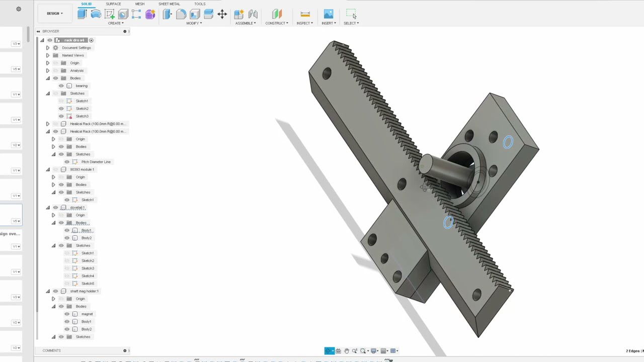Expand the Named Views node

tap(48, 55)
